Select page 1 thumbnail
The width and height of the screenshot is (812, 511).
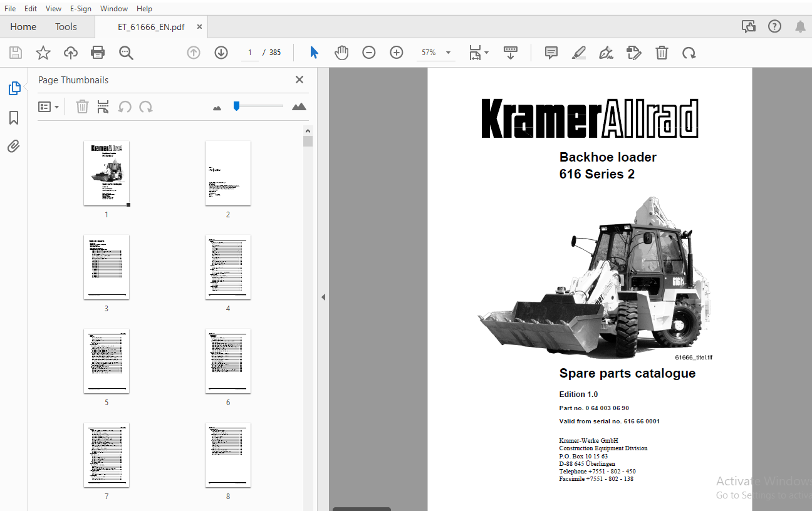pyautogui.click(x=107, y=173)
